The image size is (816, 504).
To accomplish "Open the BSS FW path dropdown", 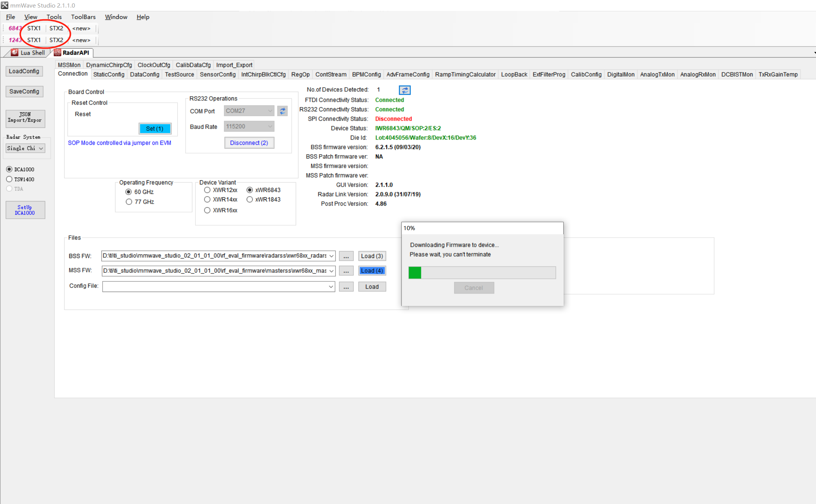I will tap(331, 256).
